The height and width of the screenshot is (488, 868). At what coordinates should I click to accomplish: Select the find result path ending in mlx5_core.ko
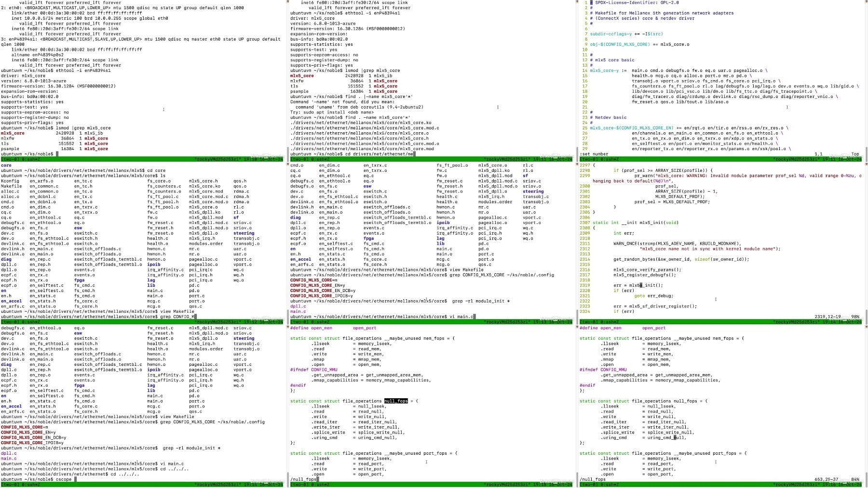361,123
